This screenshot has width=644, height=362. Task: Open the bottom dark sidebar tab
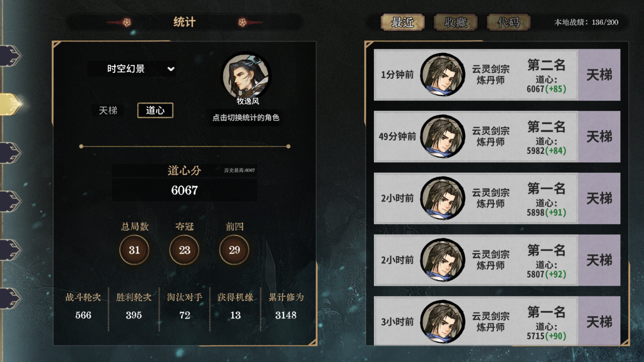pos(11,298)
